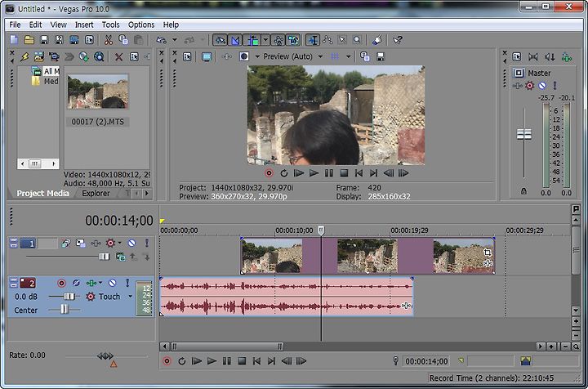This screenshot has height=389, width=588.
Task: Mute the Master bus output
Action: click(542, 86)
